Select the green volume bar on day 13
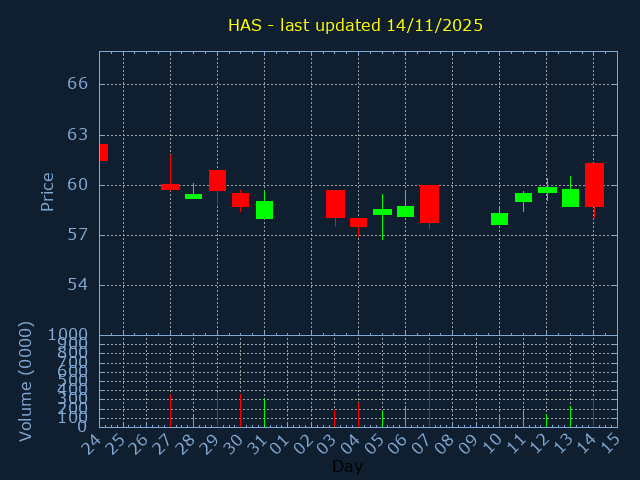This screenshot has height=480, width=640. (x=570, y=416)
